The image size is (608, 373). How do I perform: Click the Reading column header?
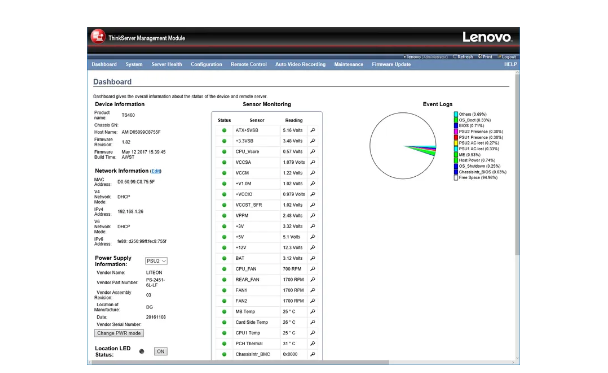click(x=294, y=120)
